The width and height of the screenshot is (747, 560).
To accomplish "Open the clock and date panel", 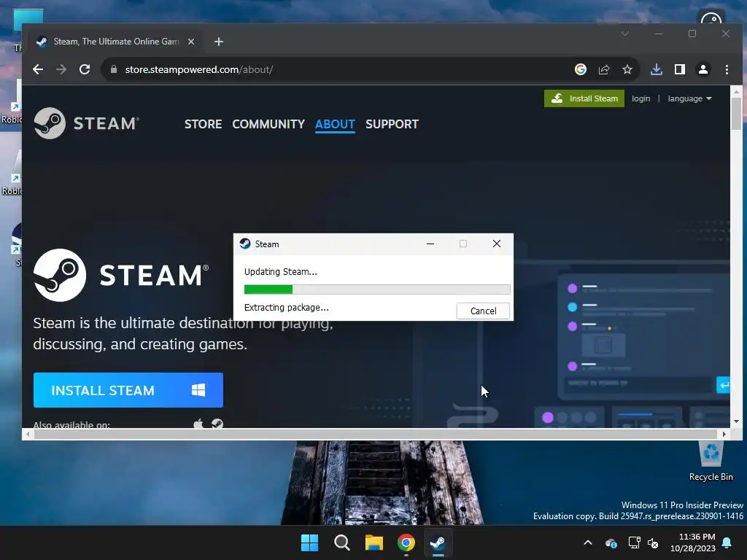I will 693,542.
